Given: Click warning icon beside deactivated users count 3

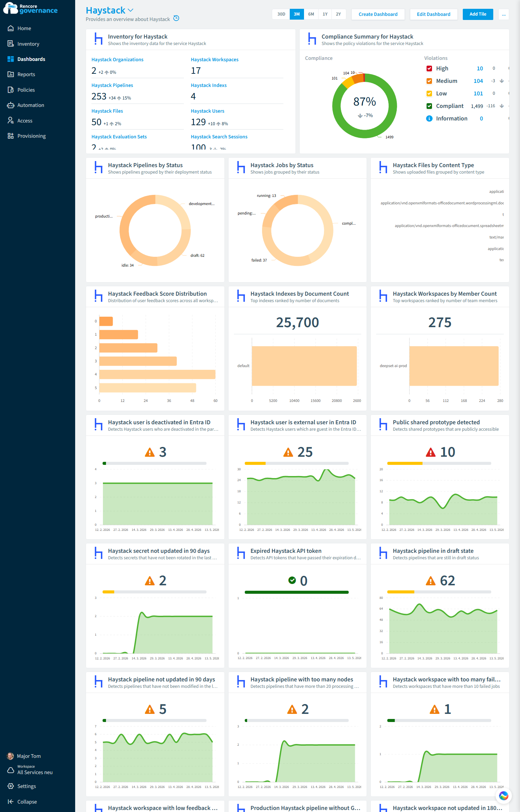Looking at the screenshot, I should [149, 452].
